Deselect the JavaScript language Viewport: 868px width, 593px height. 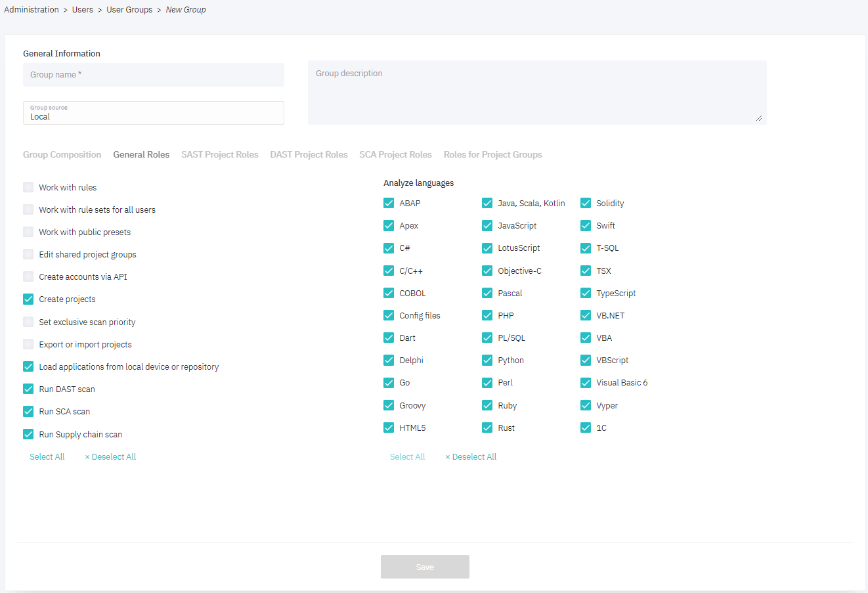point(487,225)
